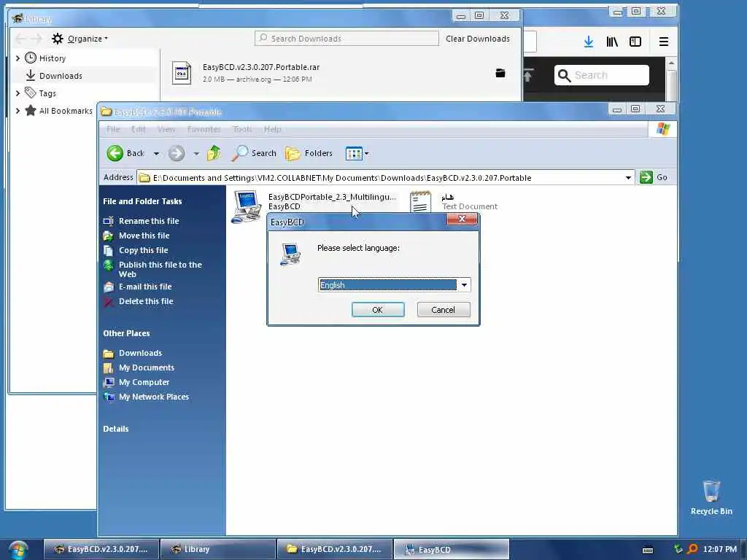Open the browser hamburger menu

[663, 42]
